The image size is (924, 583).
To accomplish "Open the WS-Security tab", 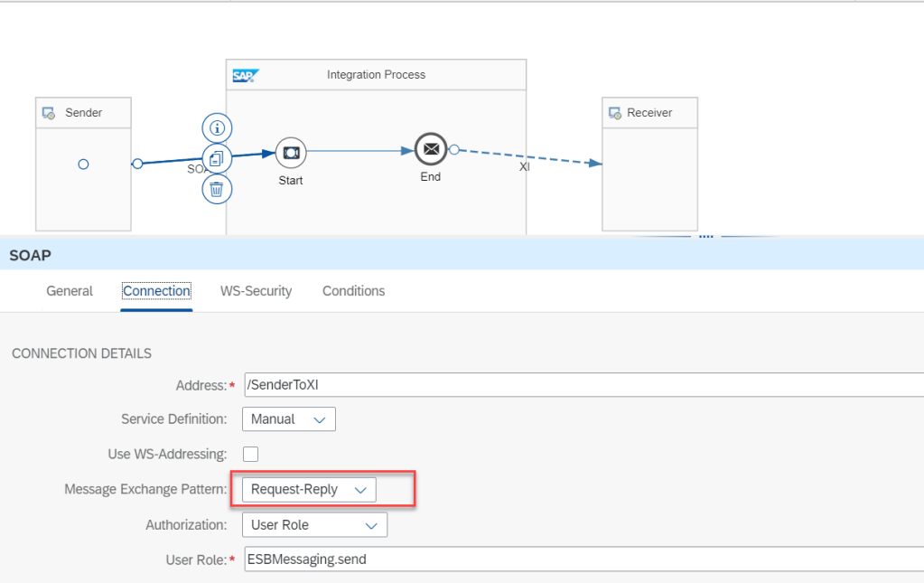I will [256, 291].
